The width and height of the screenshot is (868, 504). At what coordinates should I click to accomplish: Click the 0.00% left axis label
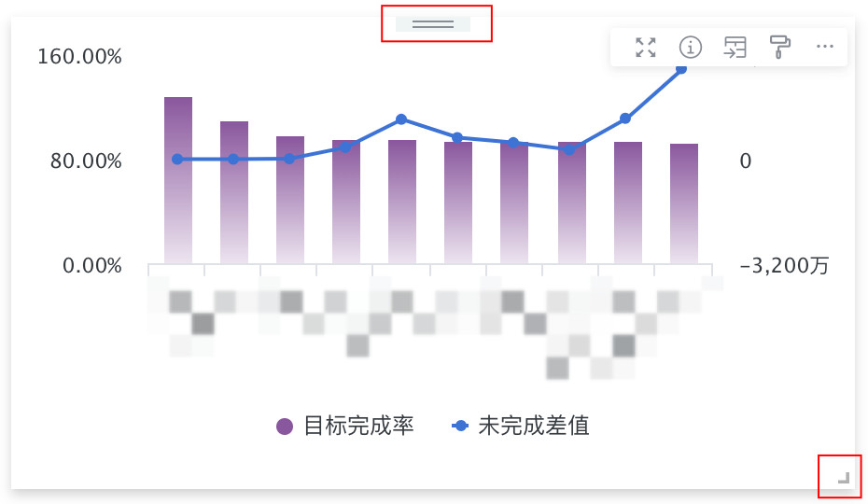tap(92, 266)
